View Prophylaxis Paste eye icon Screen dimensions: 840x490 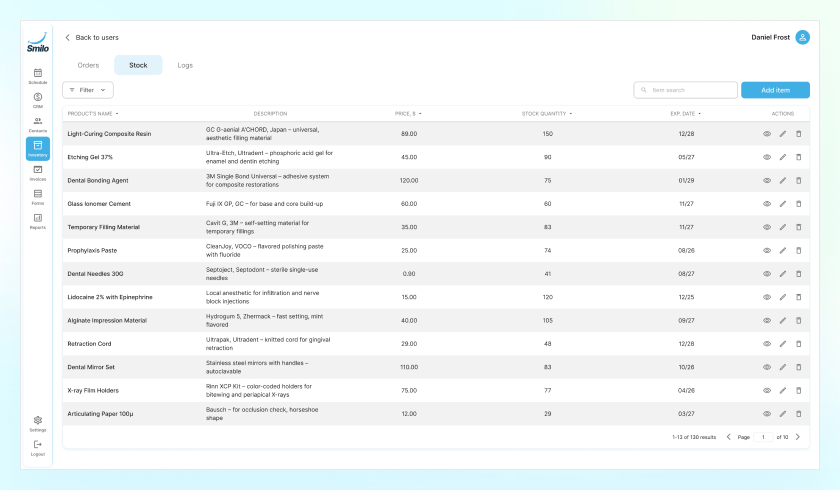pos(767,250)
